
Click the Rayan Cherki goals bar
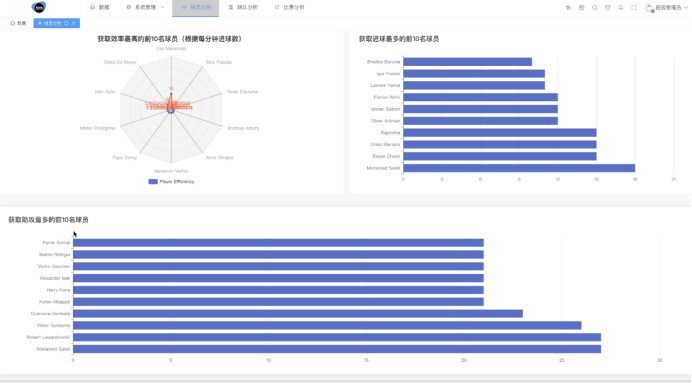pyautogui.click(x=500, y=156)
